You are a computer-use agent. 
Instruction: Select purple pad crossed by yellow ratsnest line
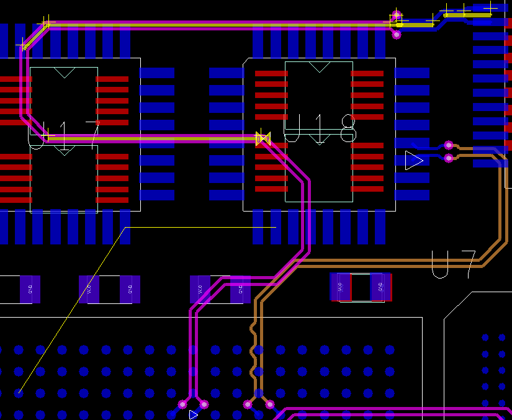coord(89,290)
